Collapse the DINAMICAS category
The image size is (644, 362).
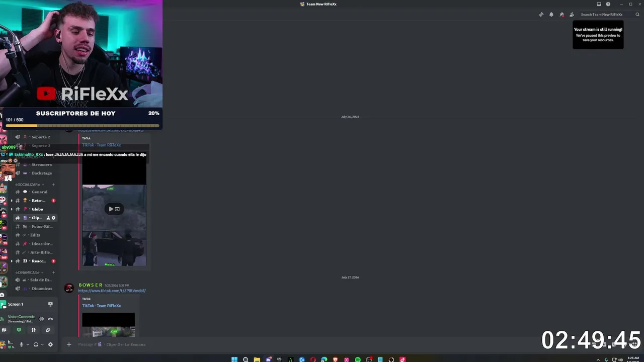point(29,273)
